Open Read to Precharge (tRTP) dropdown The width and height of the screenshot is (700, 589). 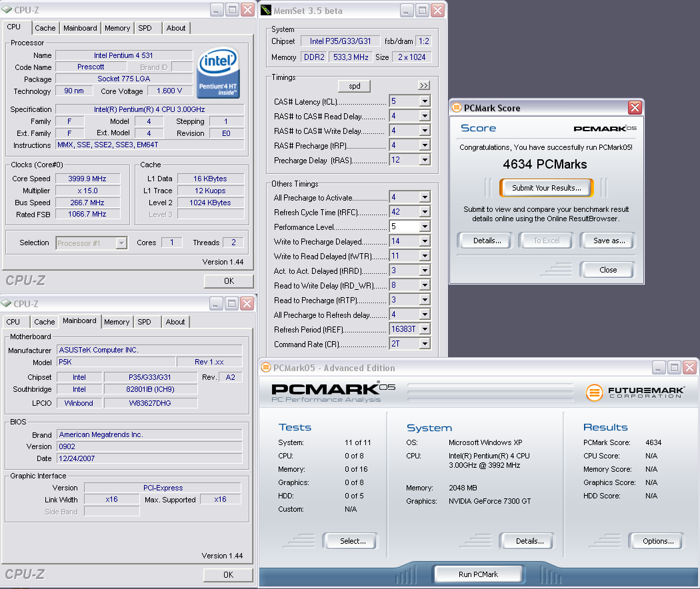pyautogui.click(x=425, y=300)
